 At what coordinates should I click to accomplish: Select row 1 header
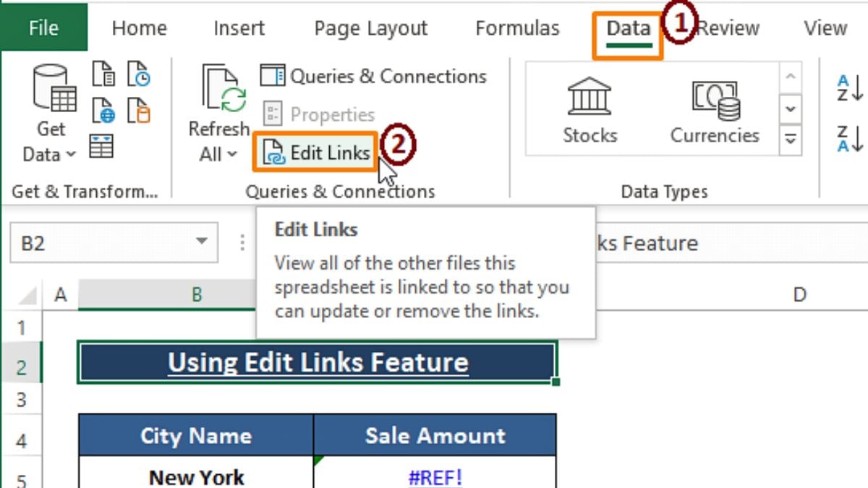pyautogui.click(x=21, y=328)
